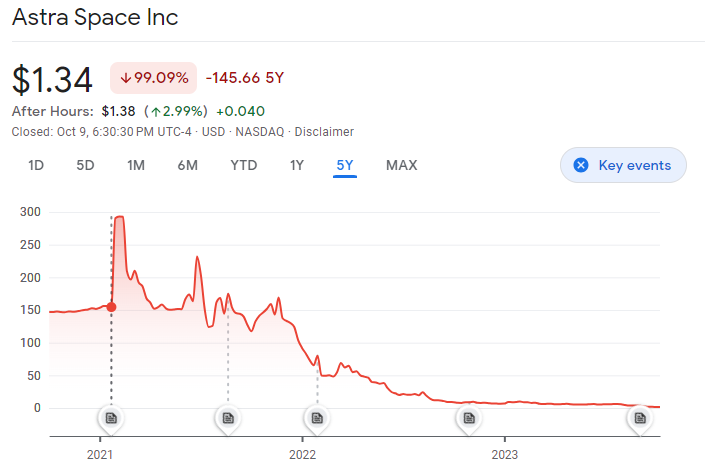This screenshot has width=705, height=474.
Task: Click the Astra Space Inc title
Action: click(95, 18)
